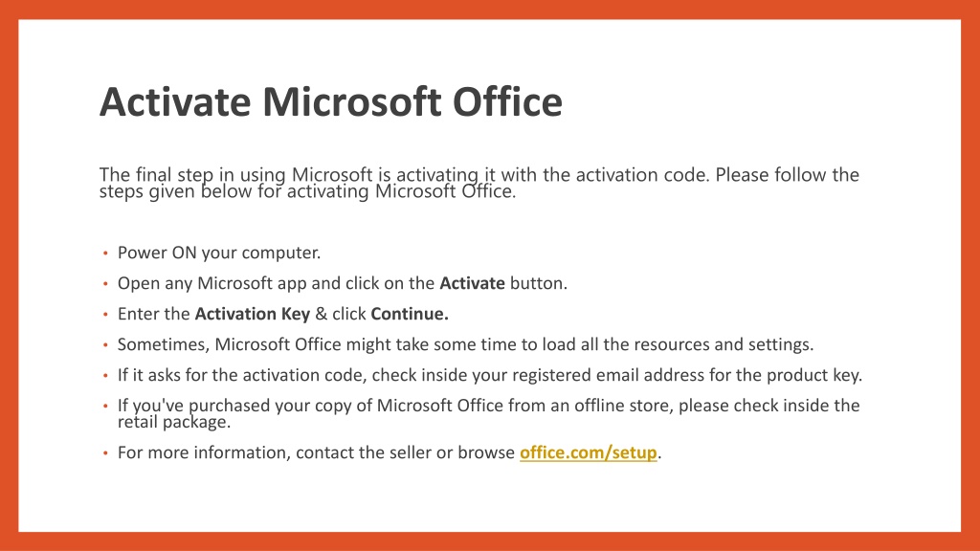Click the bold 'Activation Key' text

point(253,314)
